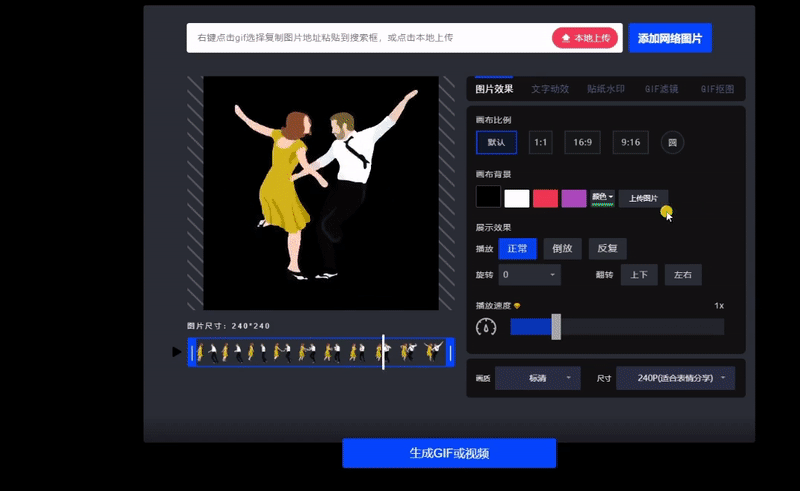Select the 默认 canvas ratio
The height and width of the screenshot is (491, 800).
pyautogui.click(x=496, y=142)
